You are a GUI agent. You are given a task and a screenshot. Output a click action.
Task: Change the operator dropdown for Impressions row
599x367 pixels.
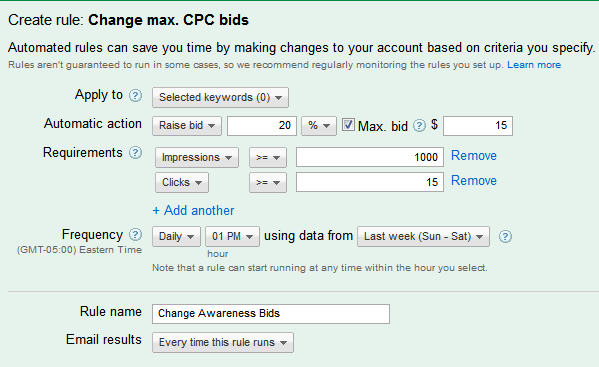click(x=268, y=157)
